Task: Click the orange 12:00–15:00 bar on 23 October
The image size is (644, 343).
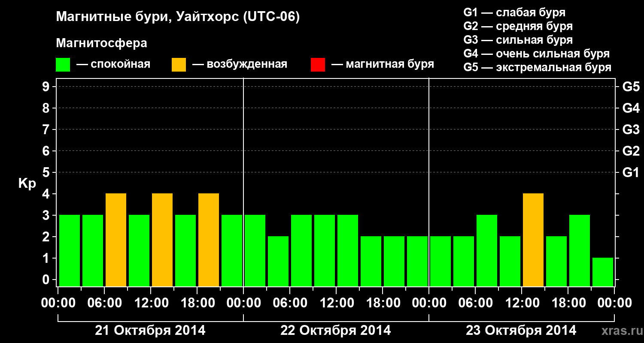Action: 533,240
